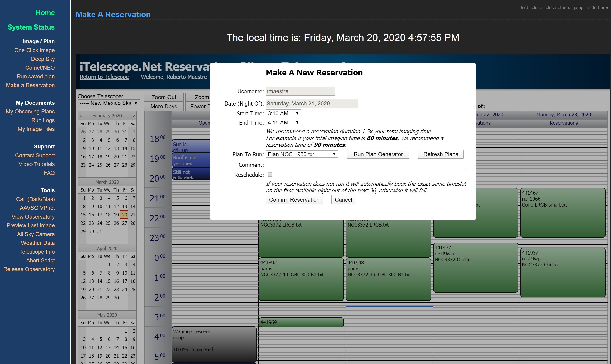This screenshot has width=611, height=364.
Task: Click the Monday, March 23, 2020 header
Action: [x=563, y=115]
